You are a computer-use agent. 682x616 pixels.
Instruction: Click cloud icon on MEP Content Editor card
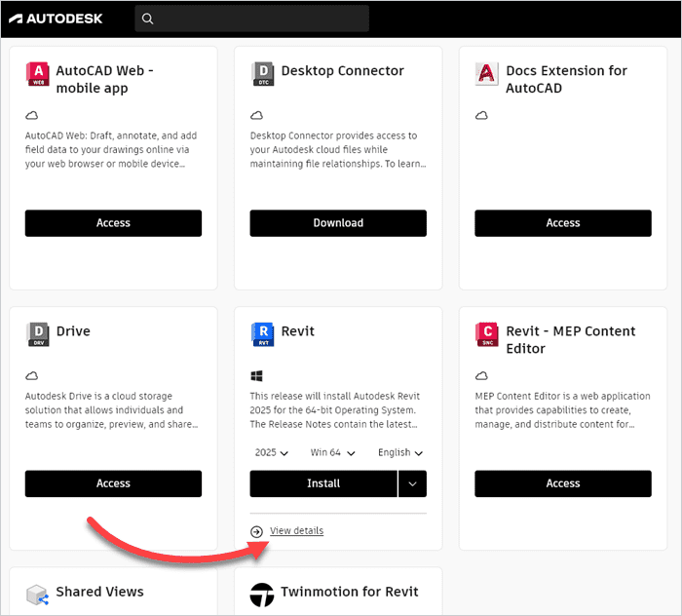(x=481, y=375)
